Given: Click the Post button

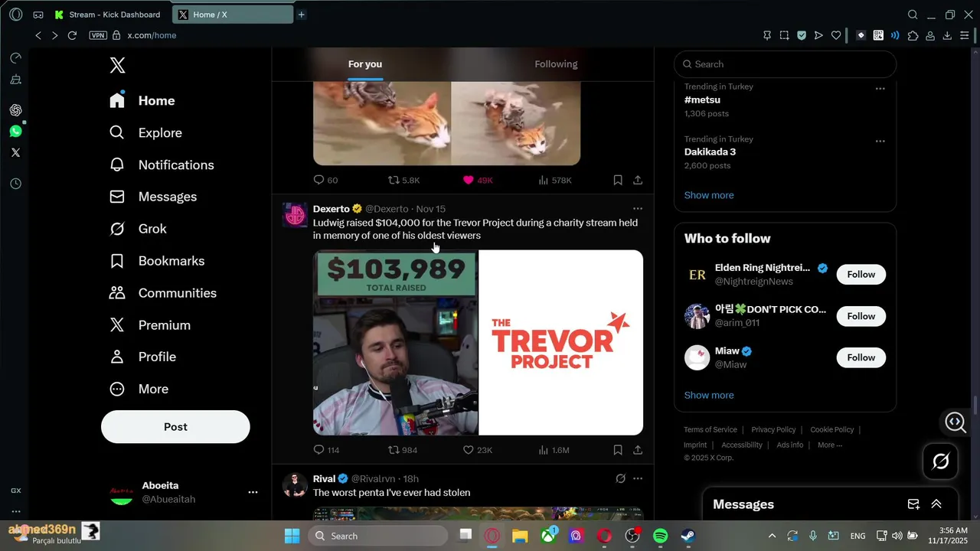Looking at the screenshot, I should [175, 427].
